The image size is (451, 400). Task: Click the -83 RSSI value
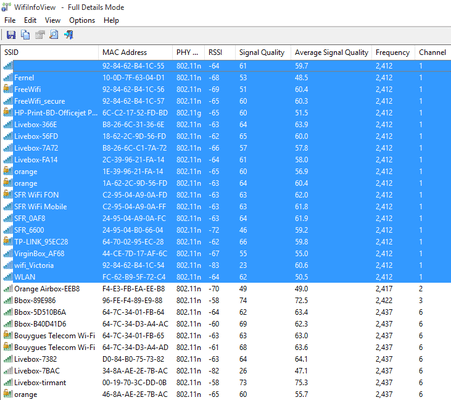[214, 265]
